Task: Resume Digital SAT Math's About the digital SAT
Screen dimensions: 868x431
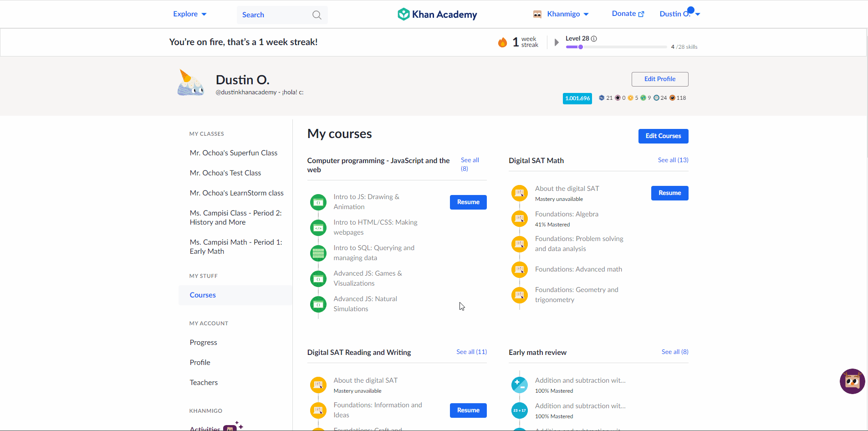Action: pyautogui.click(x=669, y=193)
